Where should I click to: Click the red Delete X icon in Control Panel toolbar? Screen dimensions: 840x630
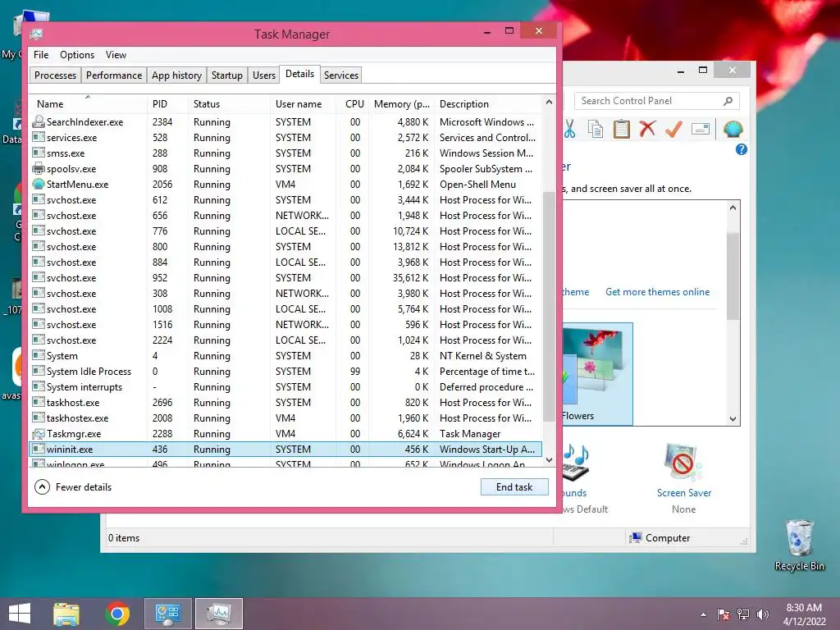coord(648,129)
